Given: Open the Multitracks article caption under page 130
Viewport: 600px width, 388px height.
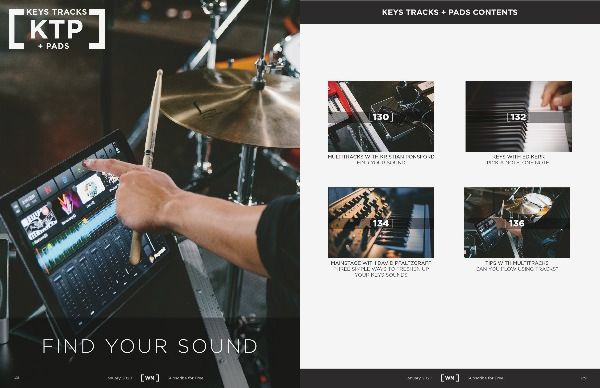Looking at the screenshot, I should point(381,160).
